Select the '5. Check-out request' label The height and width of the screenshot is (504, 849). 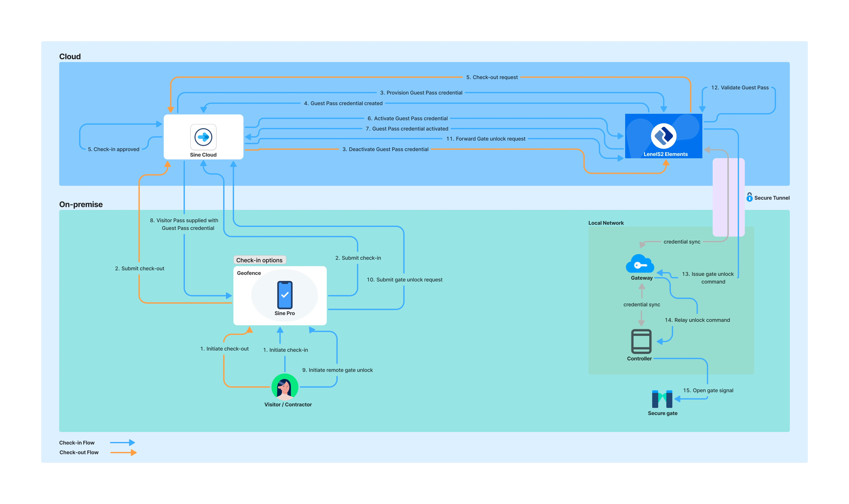pos(492,77)
